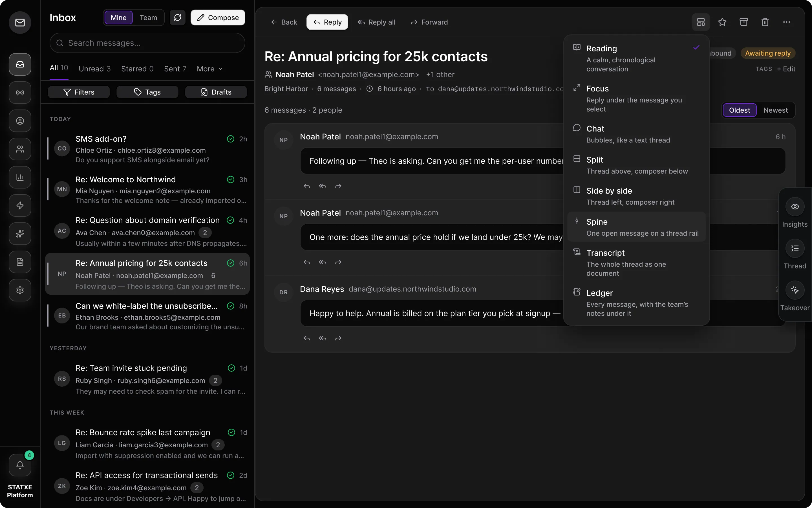Select the Transcript view option
Screen dimensions: 812x508
637,263
